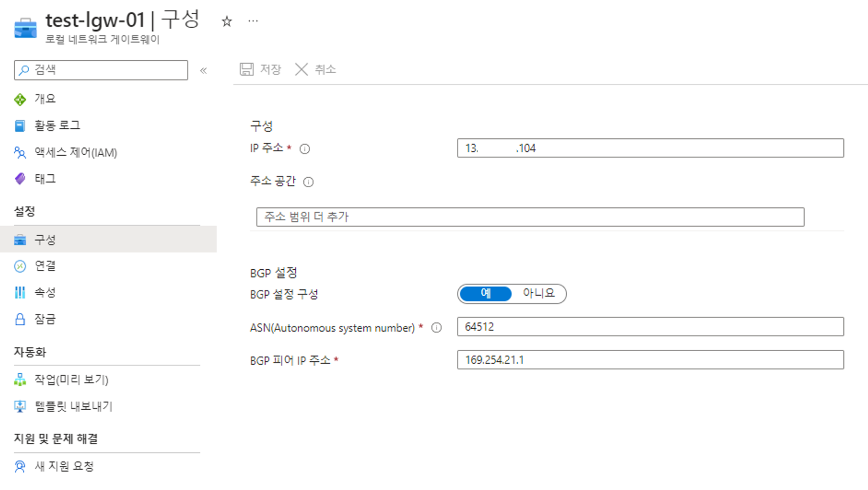
Task: Open 액세스 제어(IAM) access control
Action: click(x=76, y=153)
